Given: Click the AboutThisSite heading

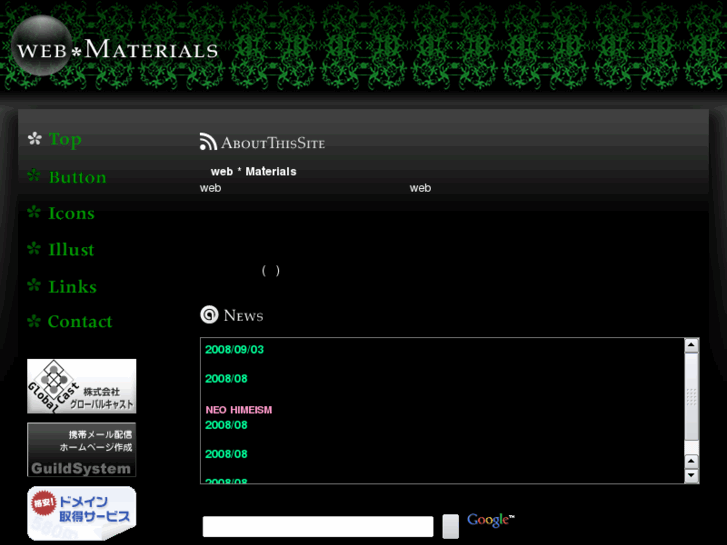Looking at the screenshot, I should [x=273, y=143].
